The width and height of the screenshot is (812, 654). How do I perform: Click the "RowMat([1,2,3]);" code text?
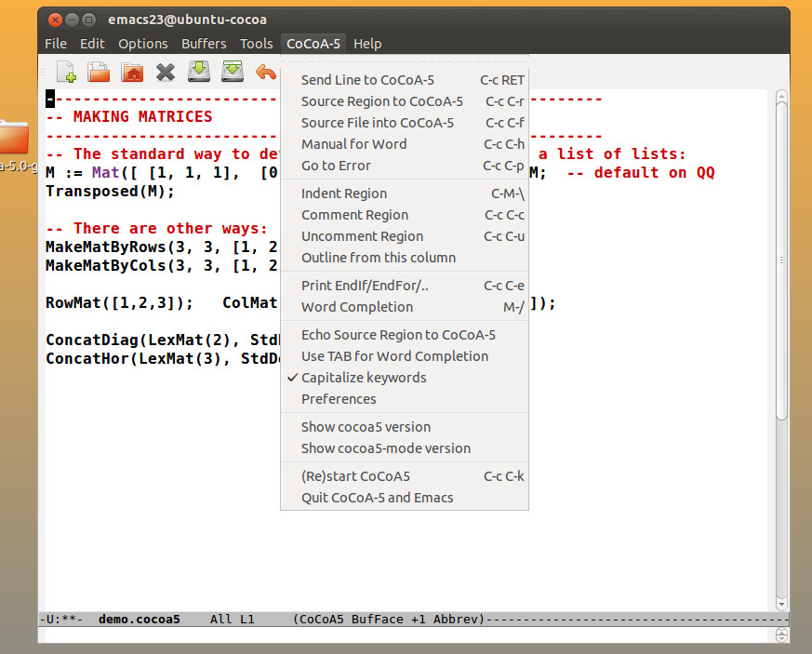[119, 303]
